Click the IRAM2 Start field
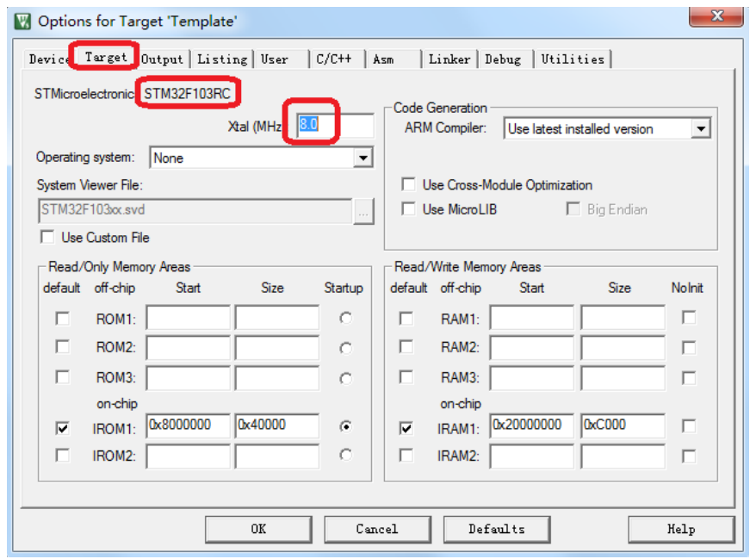The width and height of the screenshot is (756, 559). [532, 457]
